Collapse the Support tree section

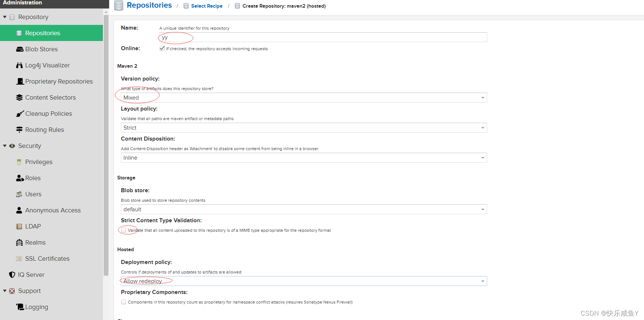pyautogui.click(x=5, y=291)
